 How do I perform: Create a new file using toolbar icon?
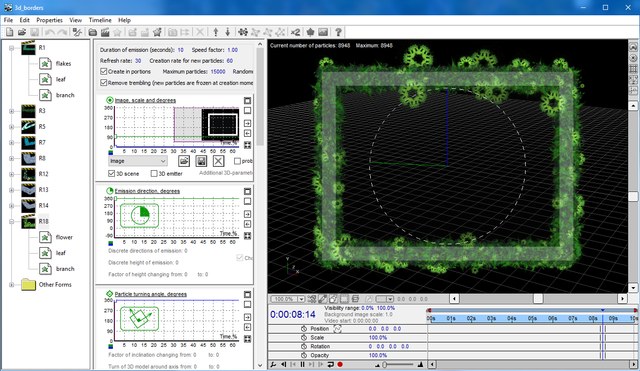(x=9, y=32)
